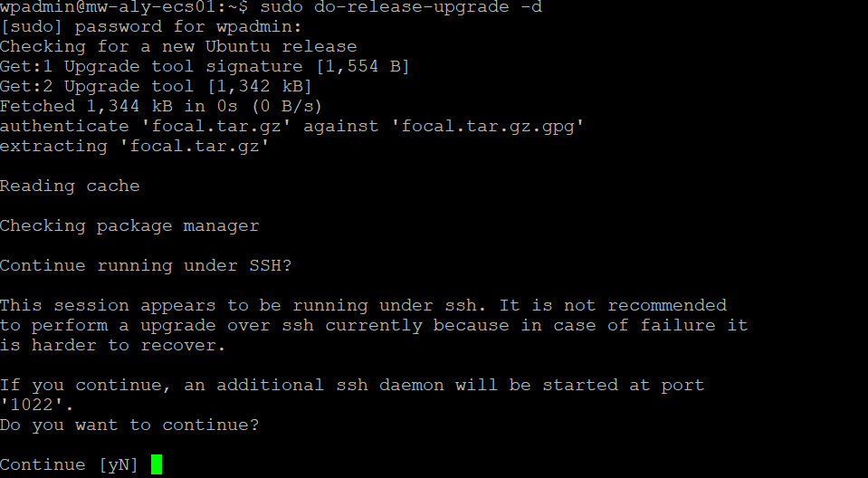868x478 pixels.
Task: Click the green cursor block after Continue [yN]
Action: tap(157, 464)
